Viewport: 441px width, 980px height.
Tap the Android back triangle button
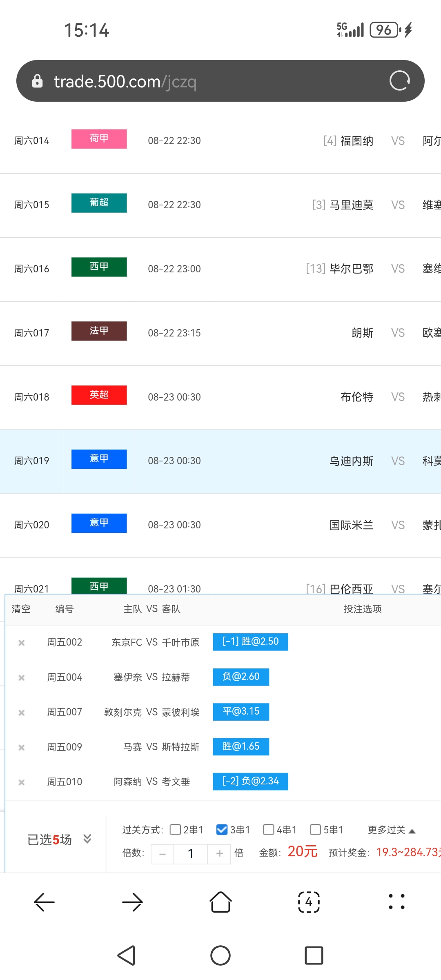[126, 955]
